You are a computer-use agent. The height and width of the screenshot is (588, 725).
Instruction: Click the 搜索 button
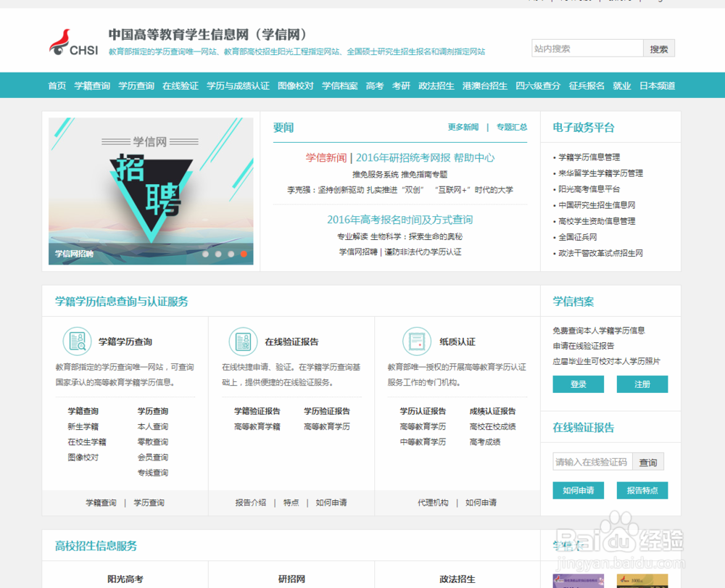point(659,48)
